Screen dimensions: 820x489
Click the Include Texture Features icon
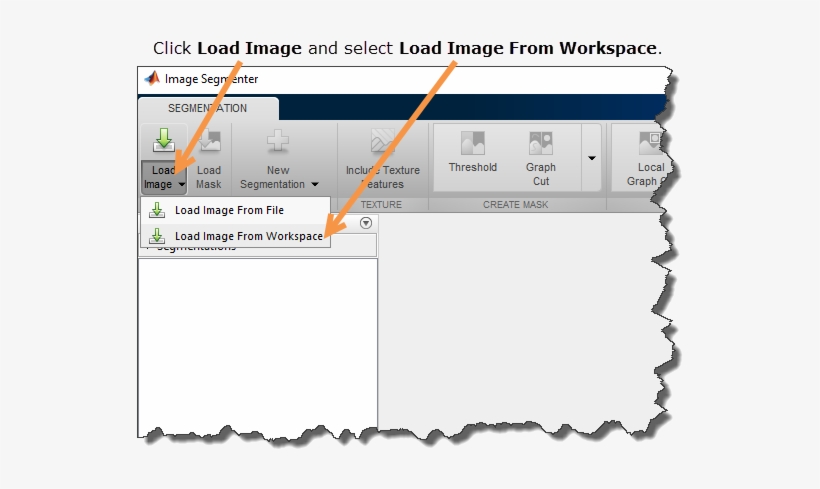pos(383,141)
